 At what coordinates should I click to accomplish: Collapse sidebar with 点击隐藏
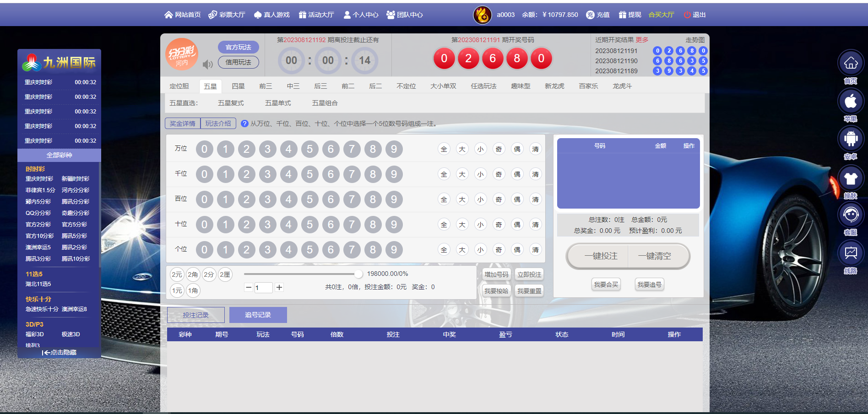[59, 352]
